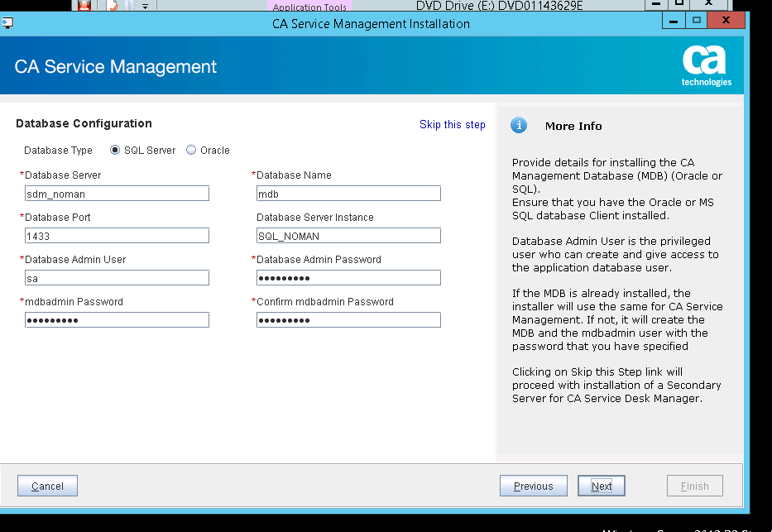The width and height of the screenshot is (772, 532).
Task: Click inside the Database Server field
Action: [x=116, y=193]
